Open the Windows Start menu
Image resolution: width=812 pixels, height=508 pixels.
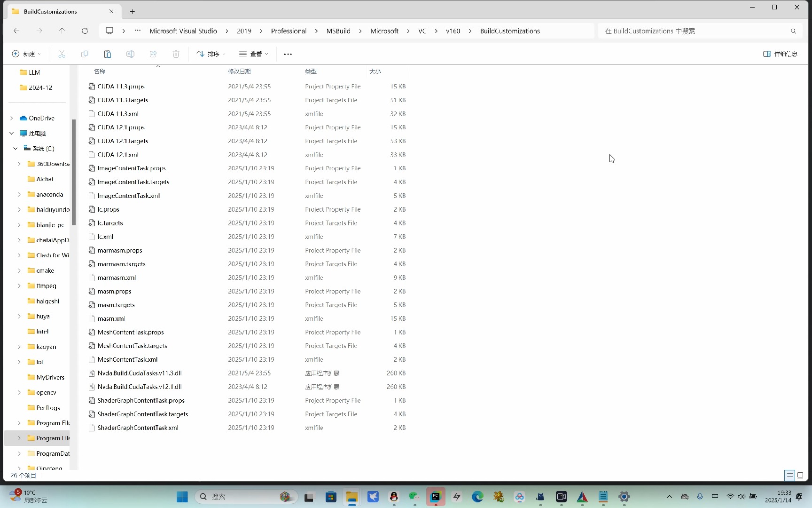click(x=182, y=497)
